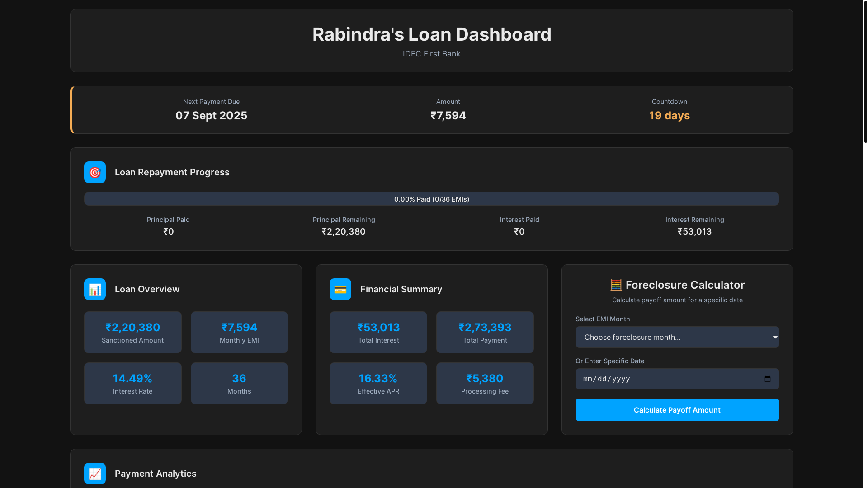
Task: Click the 14.49% Interest Rate card
Action: pyautogui.click(x=133, y=383)
